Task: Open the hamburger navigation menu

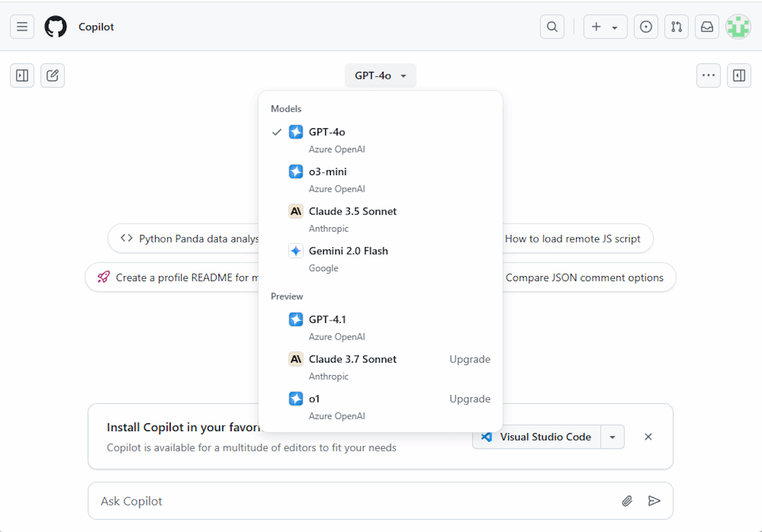Action: 22,27
